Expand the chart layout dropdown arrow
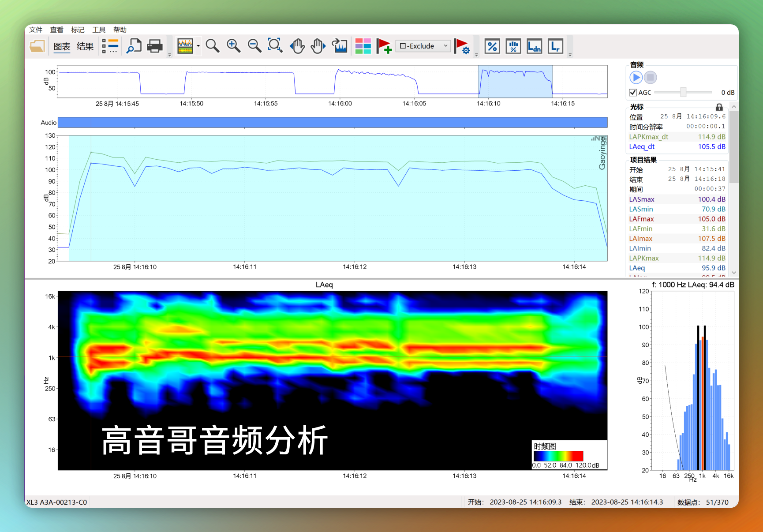The height and width of the screenshot is (532, 763). tap(198, 46)
